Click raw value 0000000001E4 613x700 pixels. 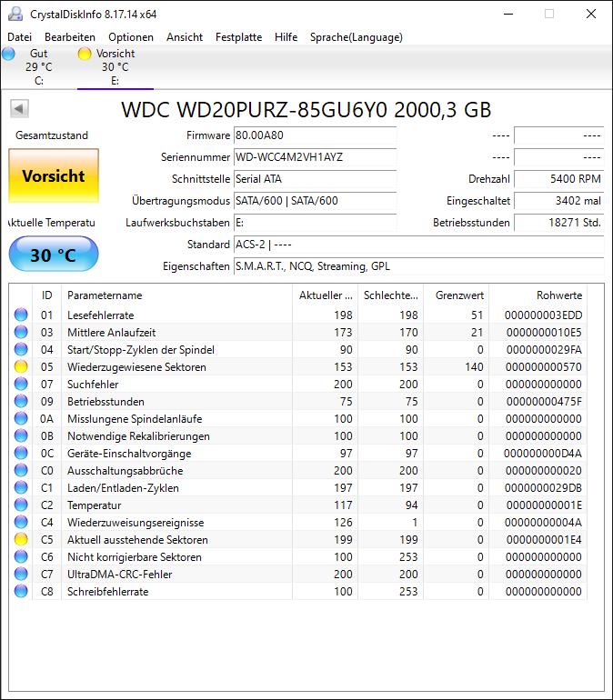[544, 540]
